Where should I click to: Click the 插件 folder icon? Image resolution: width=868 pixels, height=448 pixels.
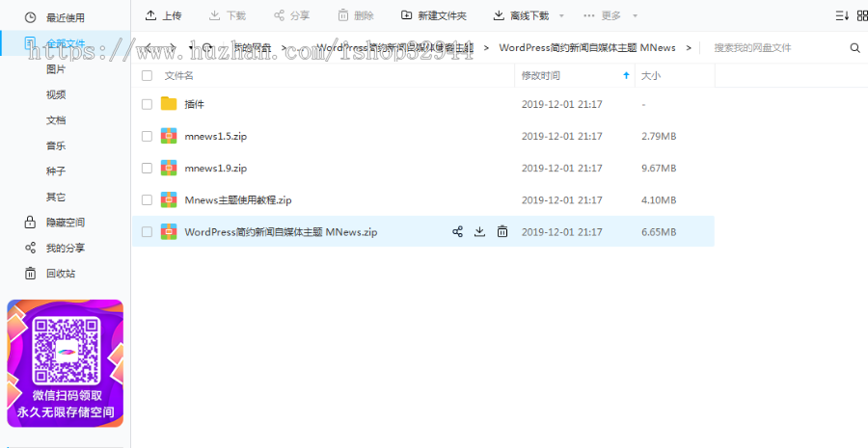click(169, 103)
